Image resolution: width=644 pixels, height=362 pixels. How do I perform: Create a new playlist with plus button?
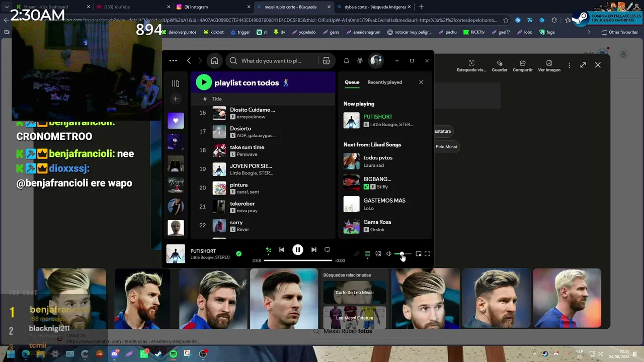coord(176,99)
